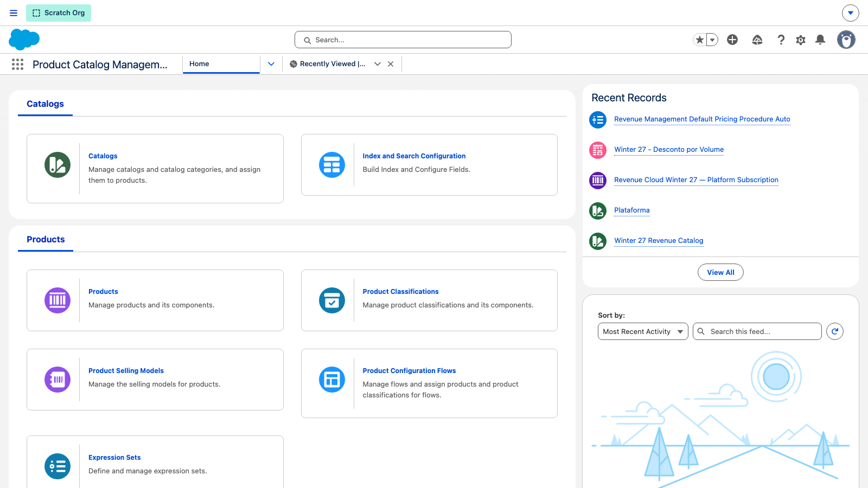The height and width of the screenshot is (488, 868).
Task: Click the Product Selling Models card icon
Action: click(x=58, y=380)
